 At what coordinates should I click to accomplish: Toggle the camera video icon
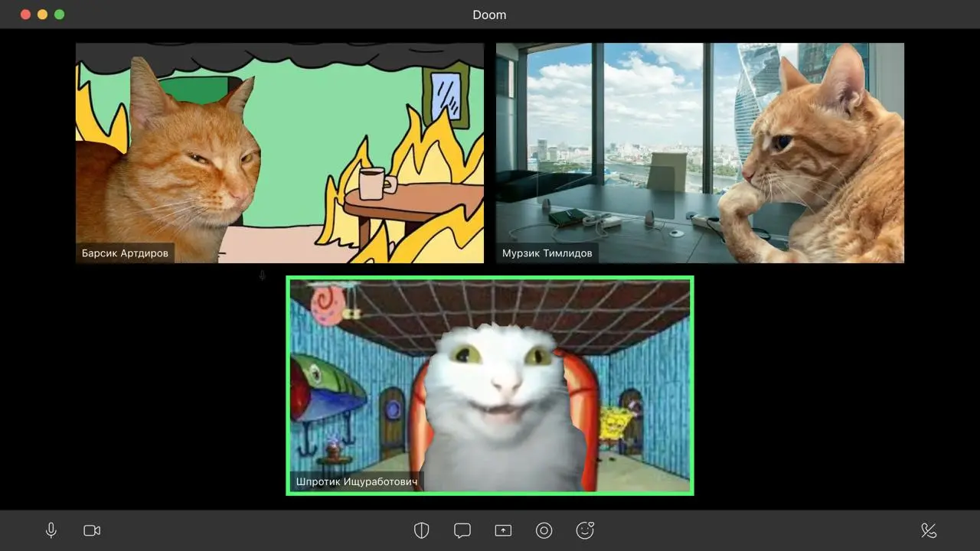pyautogui.click(x=92, y=530)
